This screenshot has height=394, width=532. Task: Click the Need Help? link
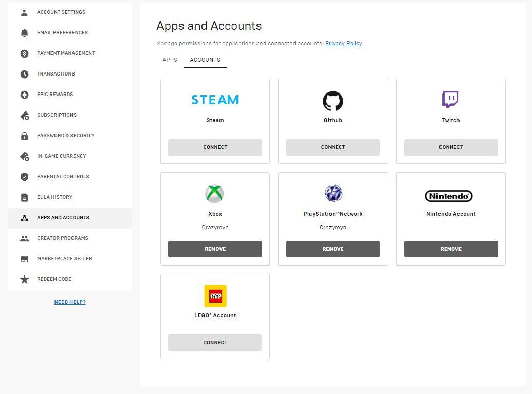point(70,302)
